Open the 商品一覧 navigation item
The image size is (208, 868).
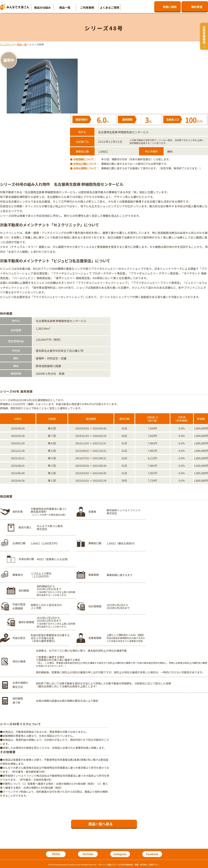[x=65, y=7]
